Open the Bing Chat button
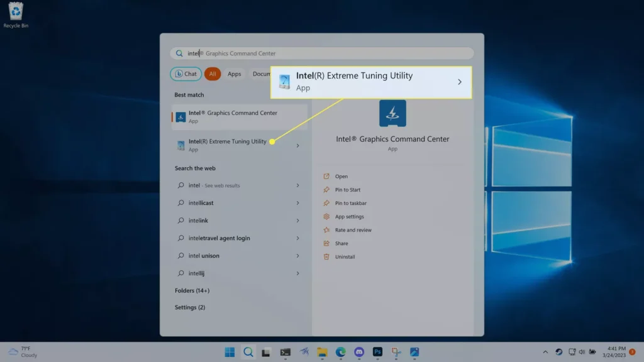 tap(186, 74)
